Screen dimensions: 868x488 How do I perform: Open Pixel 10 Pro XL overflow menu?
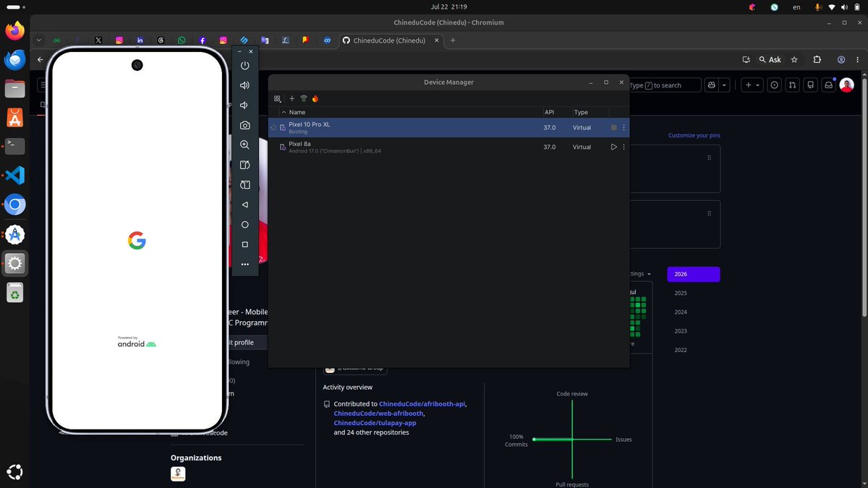tap(624, 127)
